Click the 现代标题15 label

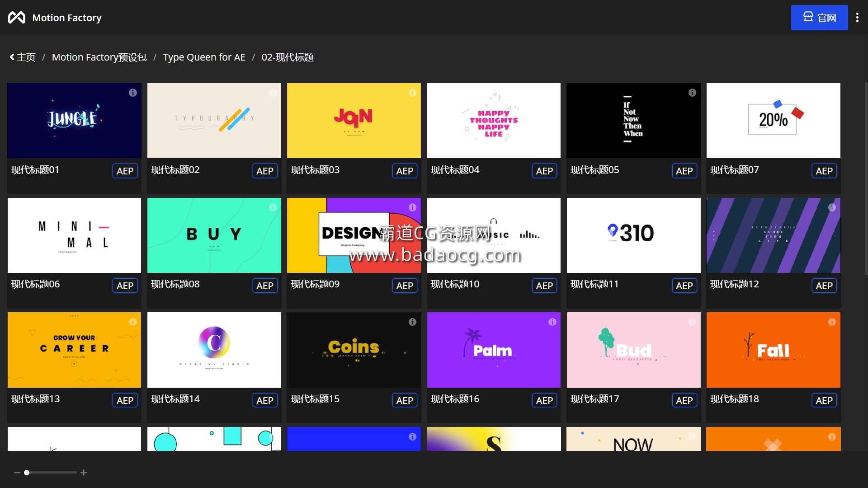[315, 399]
